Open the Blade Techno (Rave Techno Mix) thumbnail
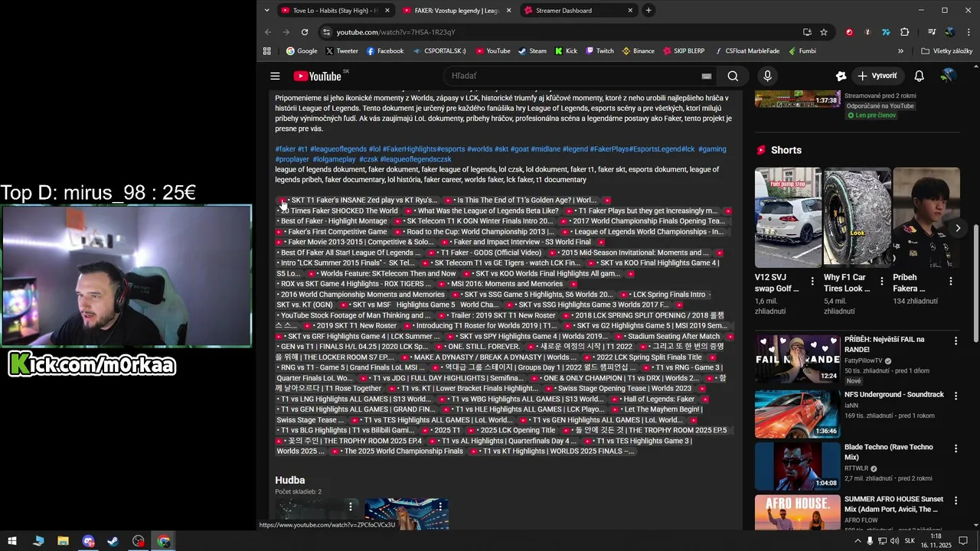The height and width of the screenshot is (551, 980). pos(798,465)
